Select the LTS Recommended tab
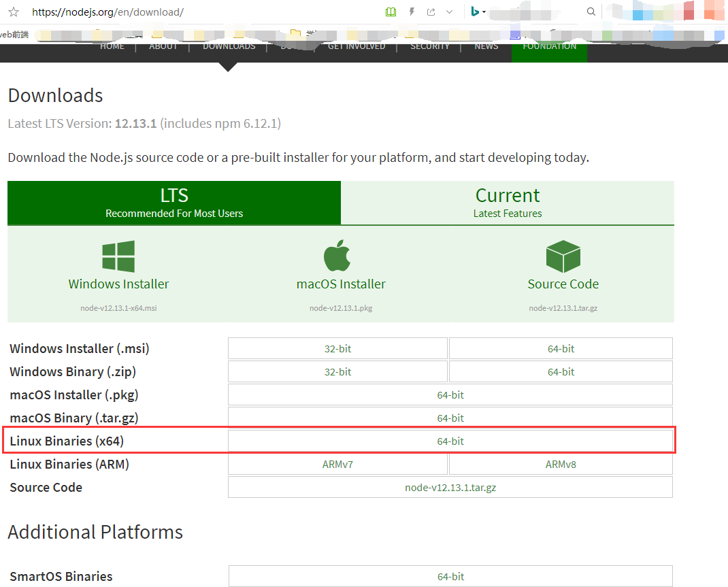 tap(174, 203)
